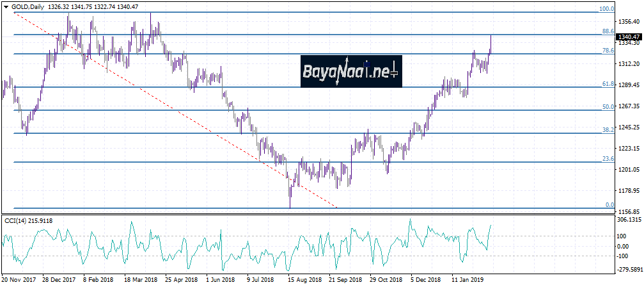Click the 50.0 Fibonacci level label

(x=608, y=107)
